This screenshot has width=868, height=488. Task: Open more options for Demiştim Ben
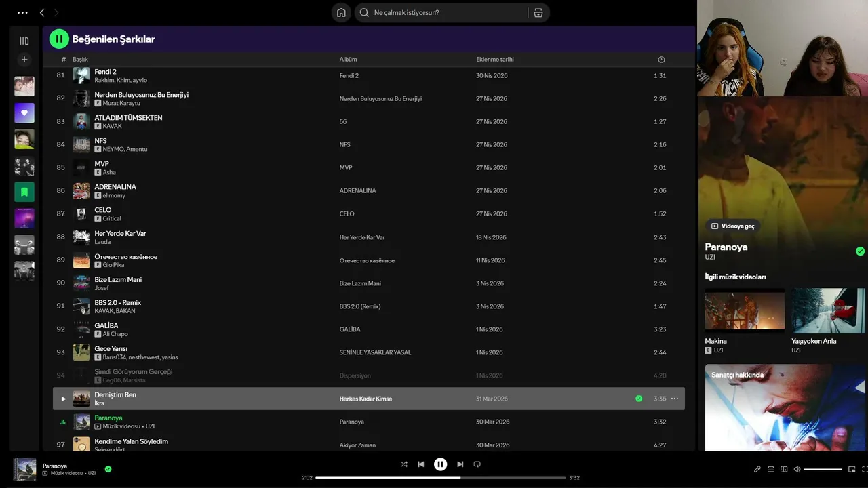point(675,399)
